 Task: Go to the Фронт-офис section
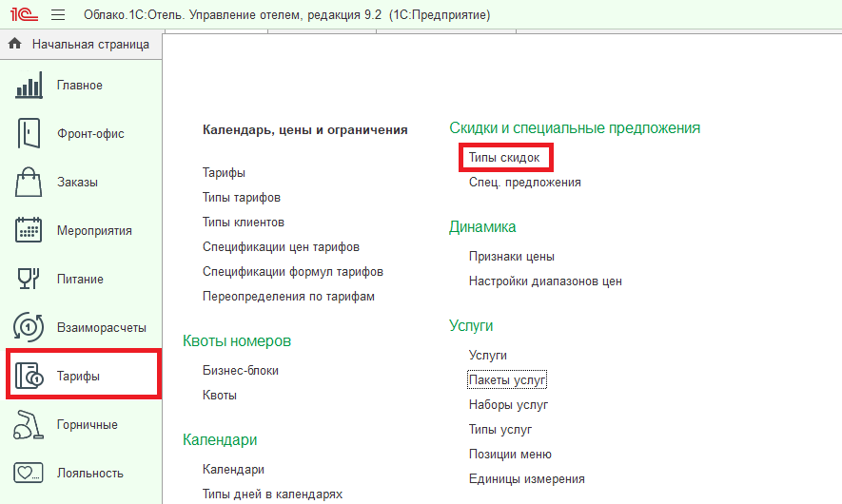tap(90, 134)
